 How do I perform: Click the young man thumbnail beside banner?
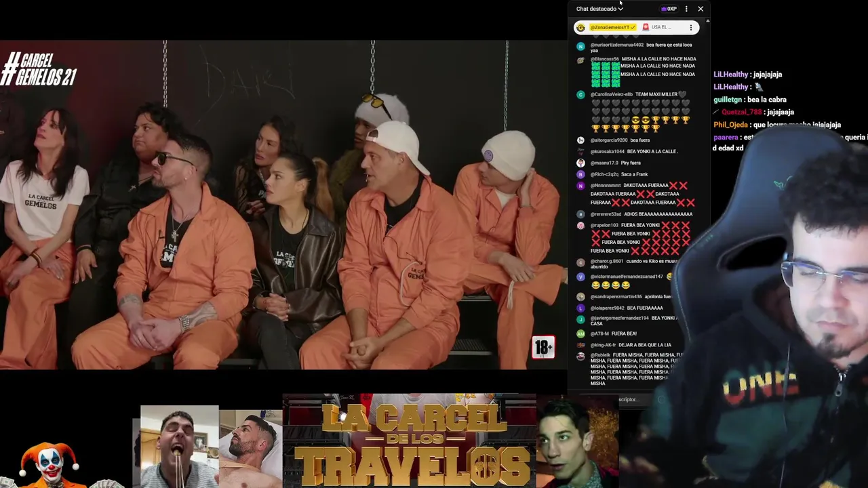[x=577, y=441]
